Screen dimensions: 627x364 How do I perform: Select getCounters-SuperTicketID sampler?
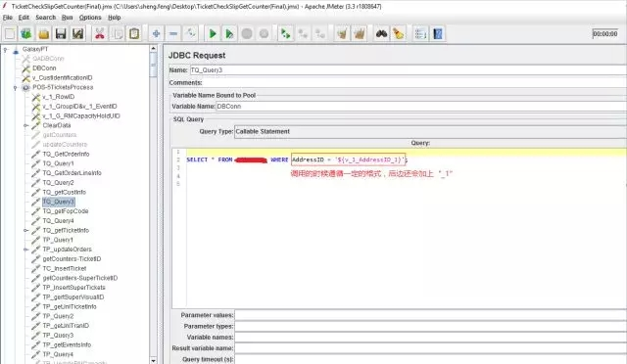pyautogui.click(x=80, y=279)
